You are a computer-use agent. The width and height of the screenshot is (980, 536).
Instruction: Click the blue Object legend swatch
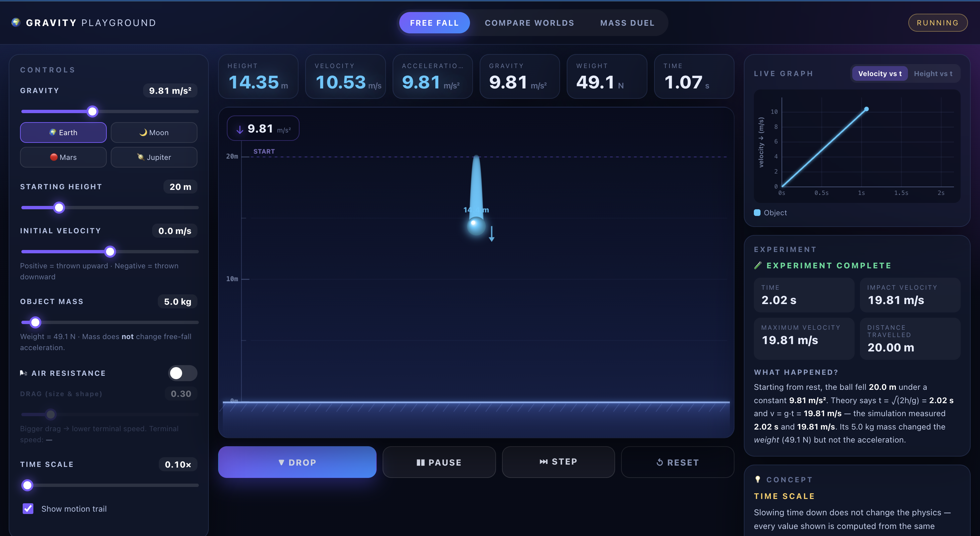pyautogui.click(x=757, y=213)
